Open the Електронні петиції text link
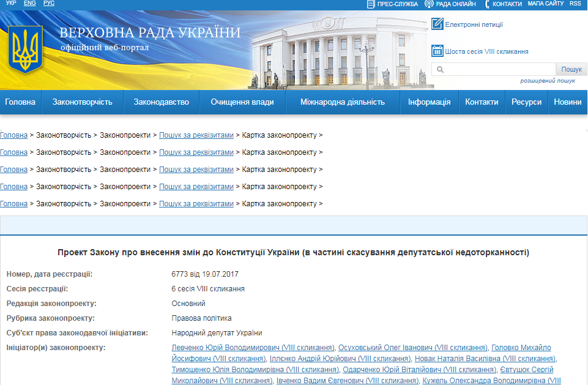 (474, 24)
